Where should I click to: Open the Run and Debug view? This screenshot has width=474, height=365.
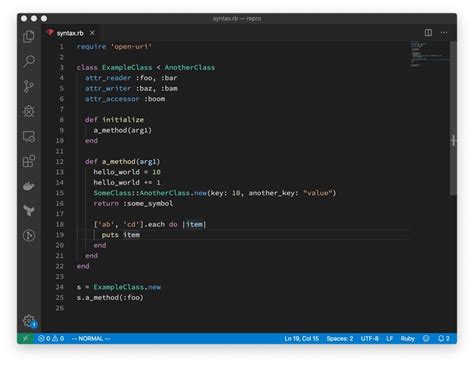[29, 111]
